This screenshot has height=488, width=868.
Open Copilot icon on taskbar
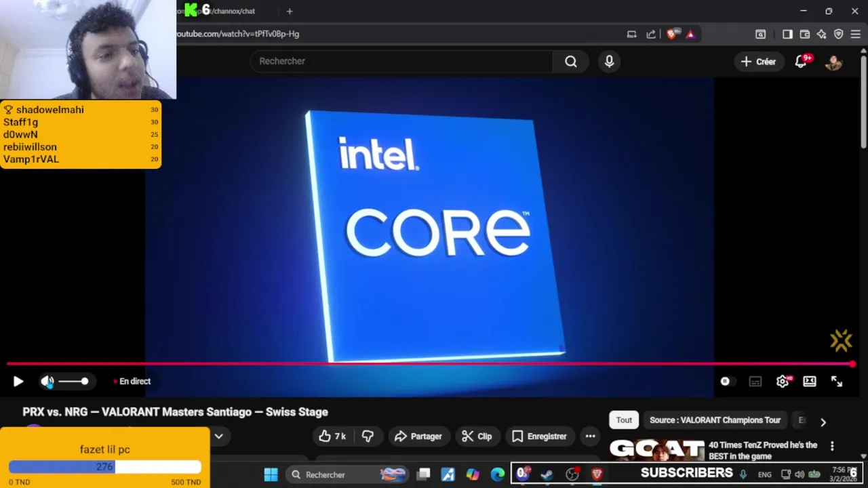coord(473,474)
